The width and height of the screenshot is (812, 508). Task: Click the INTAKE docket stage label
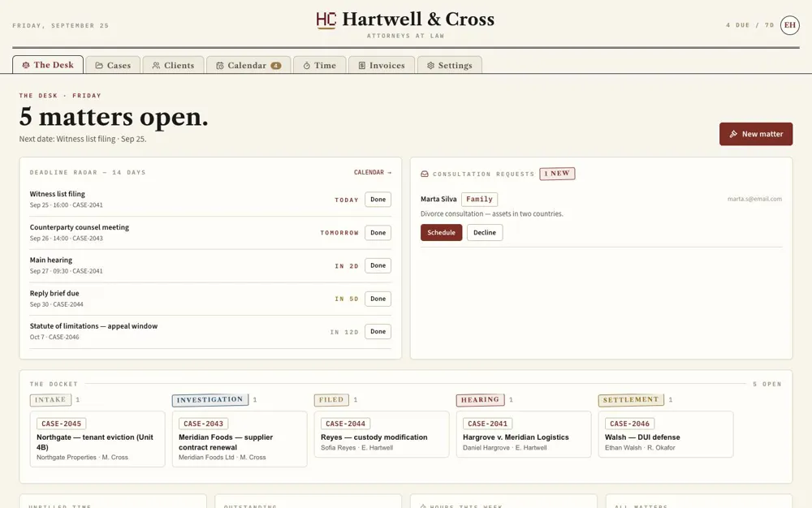point(50,400)
